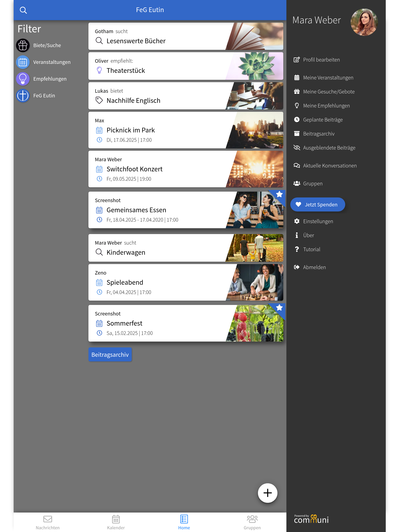The width and height of the screenshot is (399, 532).
Task: Open the Theaterstück recommendation post
Action: 185,66
